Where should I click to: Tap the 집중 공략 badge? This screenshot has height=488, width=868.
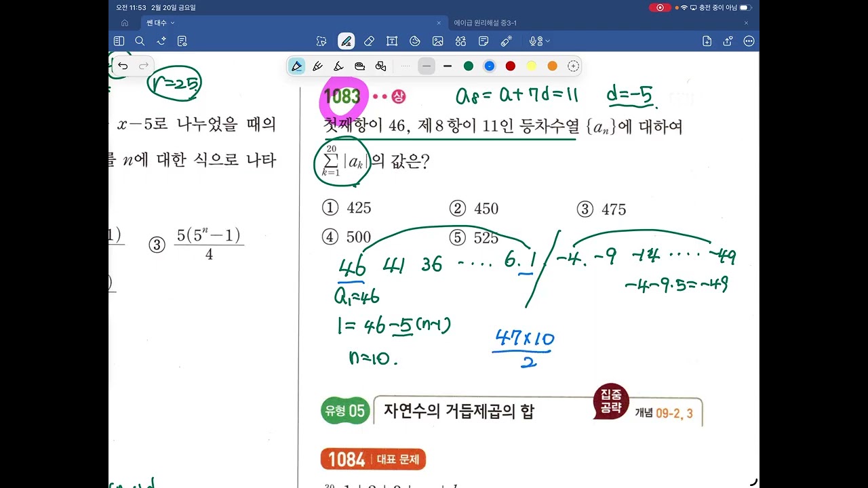tap(610, 401)
